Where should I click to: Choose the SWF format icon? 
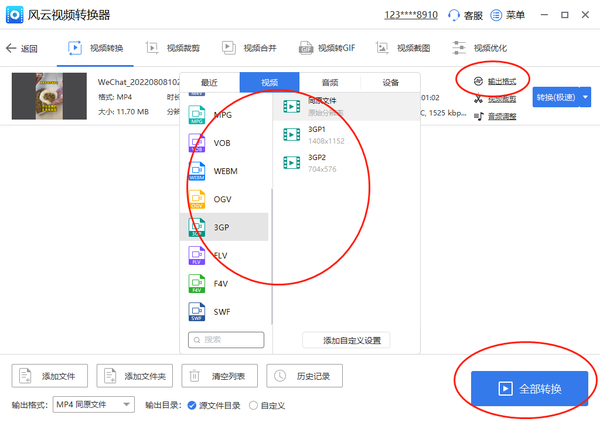[x=197, y=312]
